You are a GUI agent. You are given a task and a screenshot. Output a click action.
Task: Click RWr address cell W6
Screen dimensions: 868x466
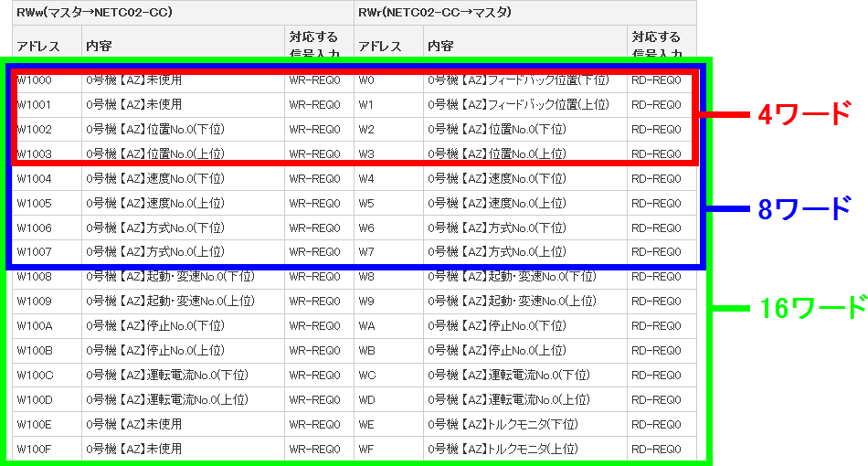(388, 228)
